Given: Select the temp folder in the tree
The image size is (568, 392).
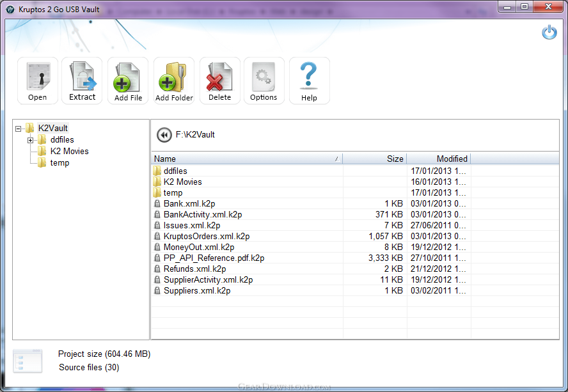Looking at the screenshot, I should [x=59, y=163].
